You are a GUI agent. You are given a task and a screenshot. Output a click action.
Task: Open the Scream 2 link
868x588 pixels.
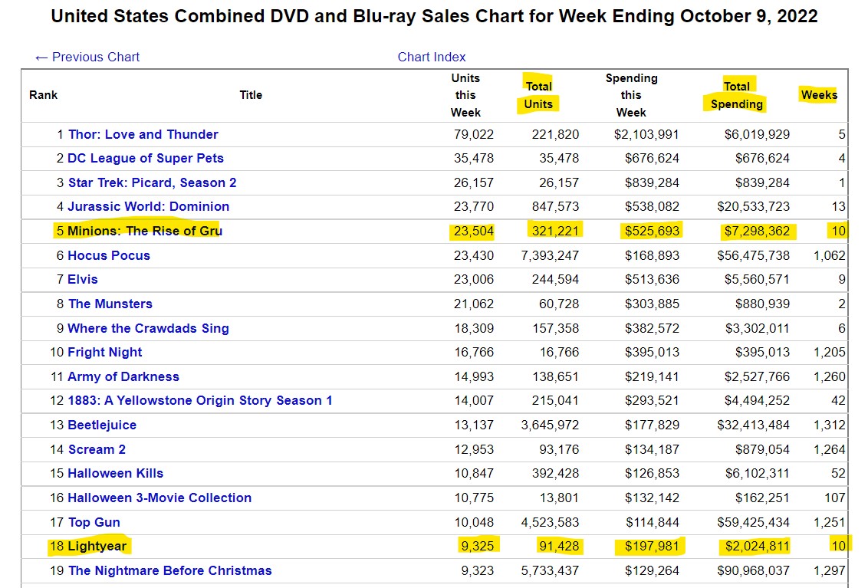tap(97, 449)
